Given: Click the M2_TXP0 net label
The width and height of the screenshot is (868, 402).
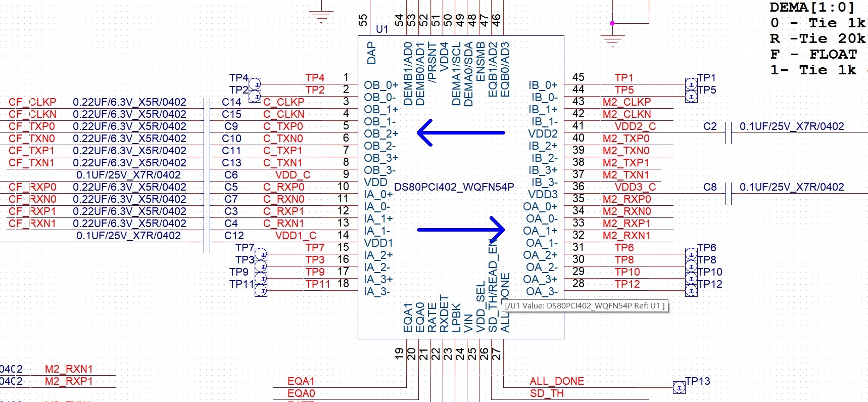Looking at the screenshot, I should [x=626, y=139].
